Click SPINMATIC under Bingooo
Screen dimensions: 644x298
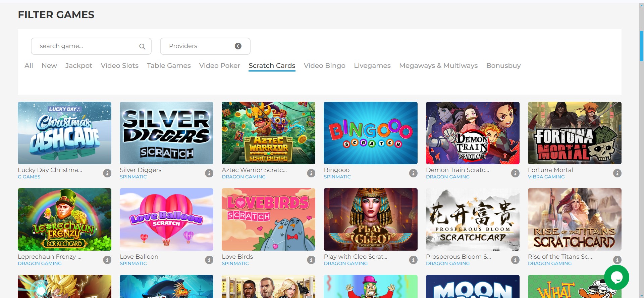point(337,177)
